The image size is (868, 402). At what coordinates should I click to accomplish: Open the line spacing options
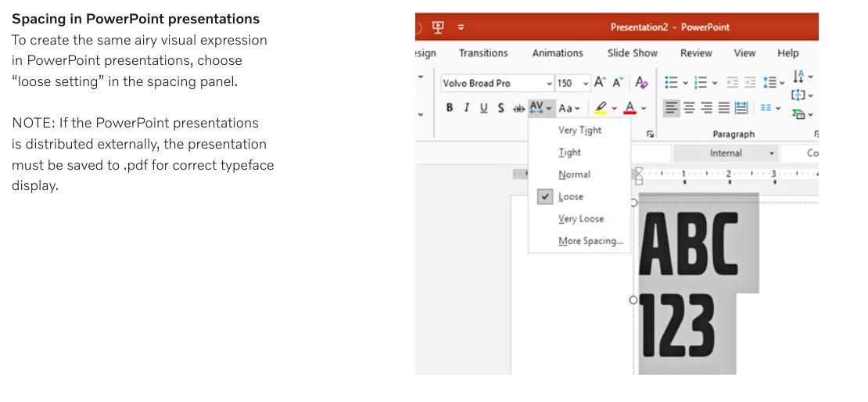point(773,82)
